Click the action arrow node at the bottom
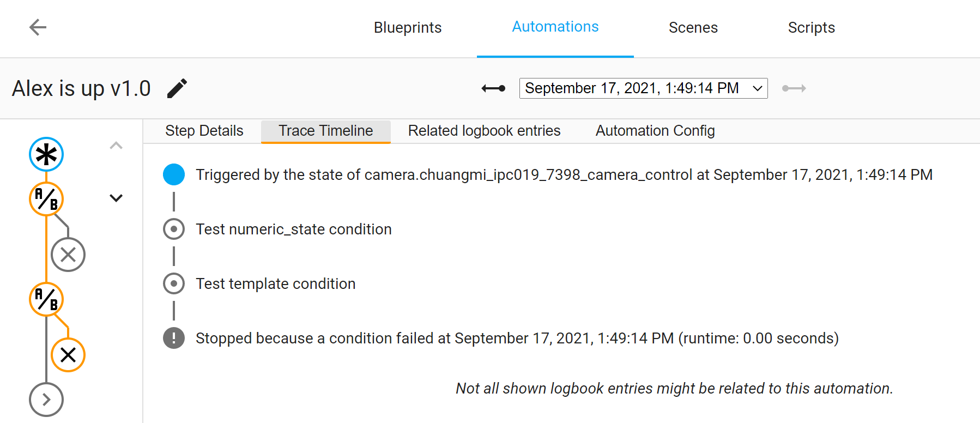Viewport: 980px width, 423px height. click(x=46, y=399)
